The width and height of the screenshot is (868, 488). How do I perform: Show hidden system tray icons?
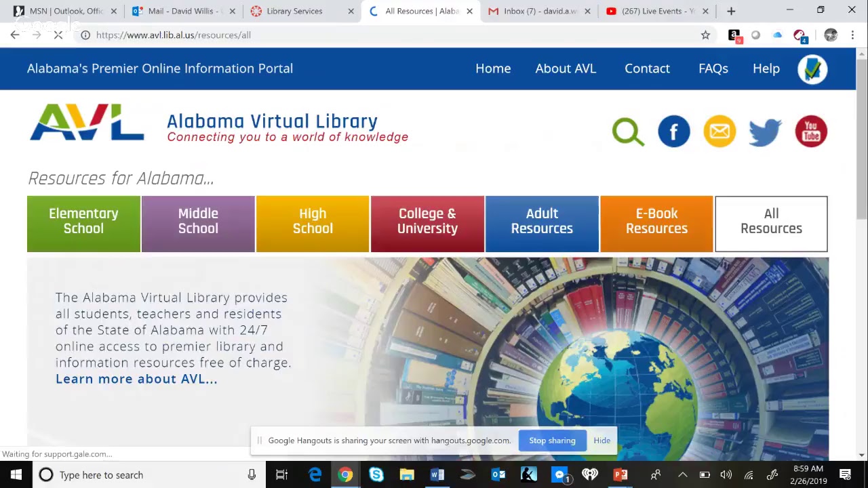pos(683,474)
